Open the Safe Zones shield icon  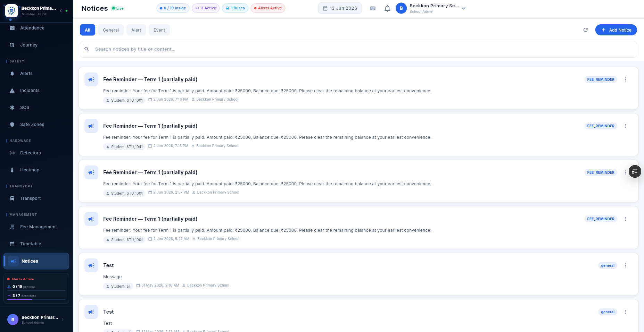[x=12, y=125]
